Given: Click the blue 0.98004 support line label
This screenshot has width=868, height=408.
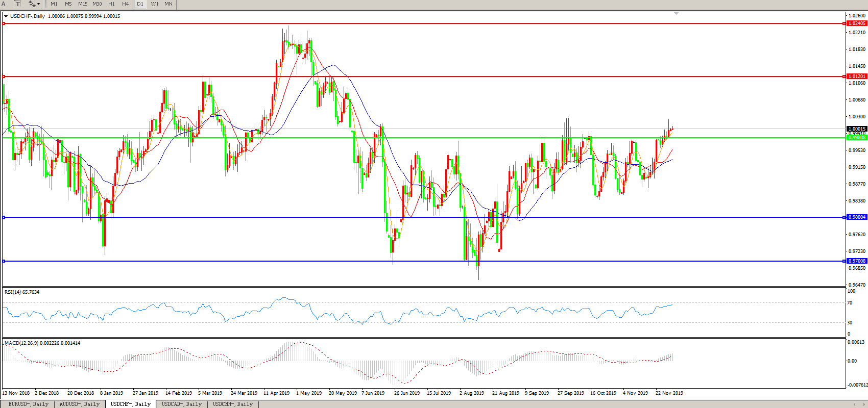Looking at the screenshot, I should pos(857,217).
